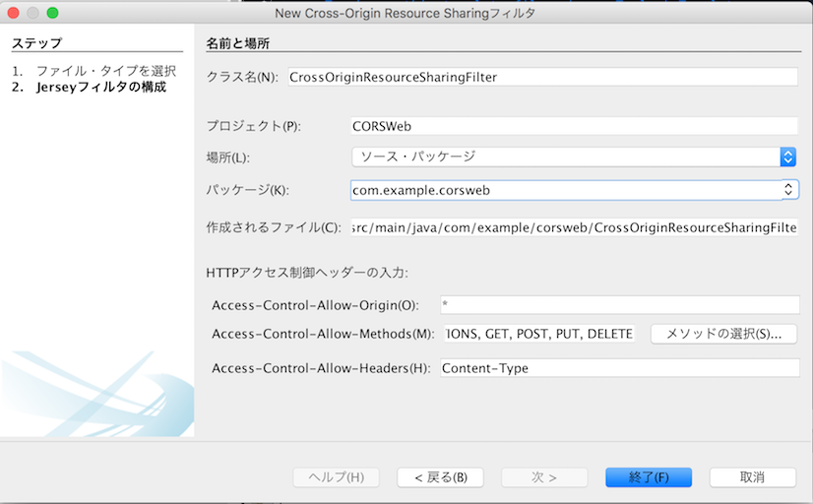Go back with the 戻る button
Image resolution: width=813 pixels, height=504 pixels.
click(440, 476)
